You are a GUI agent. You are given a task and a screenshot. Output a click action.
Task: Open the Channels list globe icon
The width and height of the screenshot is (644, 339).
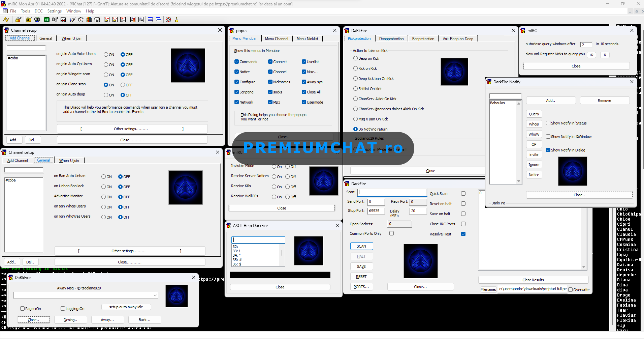click(37, 20)
